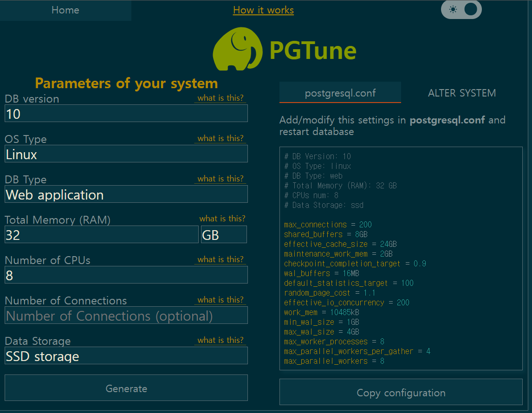The image size is (532, 413).
Task: Click the shared_buffers = 8GB line
Action: click(x=326, y=235)
